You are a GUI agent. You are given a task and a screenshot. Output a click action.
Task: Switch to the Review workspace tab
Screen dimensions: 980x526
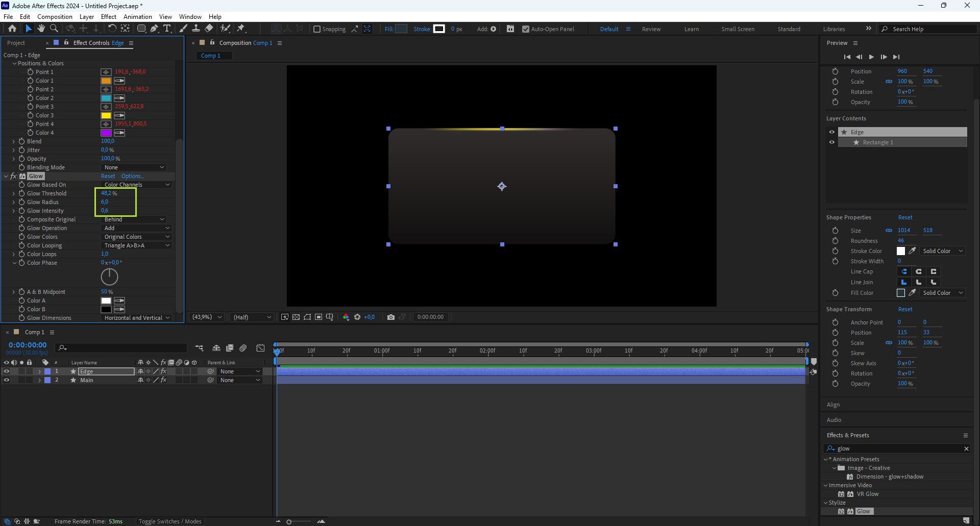[x=651, y=29]
